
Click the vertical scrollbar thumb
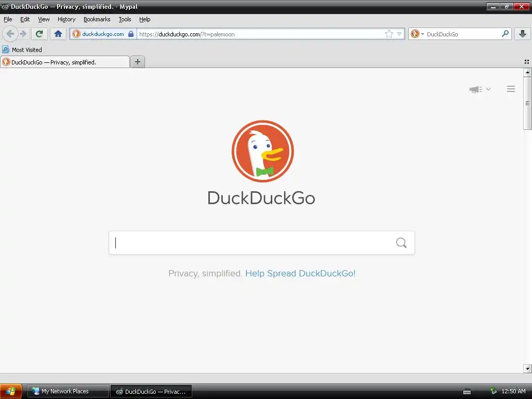click(x=527, y=103)
